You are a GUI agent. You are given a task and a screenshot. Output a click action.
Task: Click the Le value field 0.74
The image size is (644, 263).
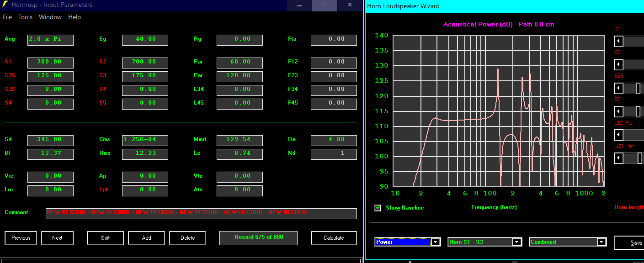(x=240, y=154)
